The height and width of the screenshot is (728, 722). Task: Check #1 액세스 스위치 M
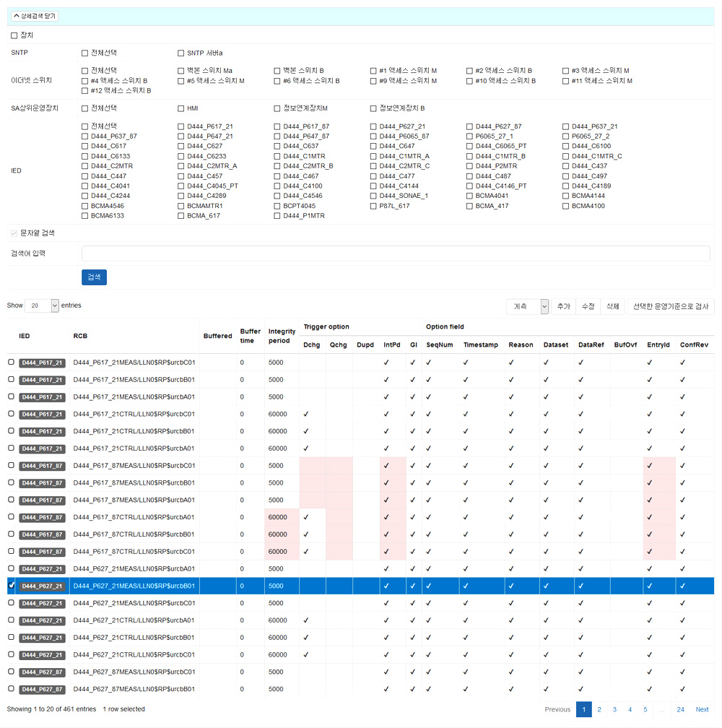[x=373, y=71]
